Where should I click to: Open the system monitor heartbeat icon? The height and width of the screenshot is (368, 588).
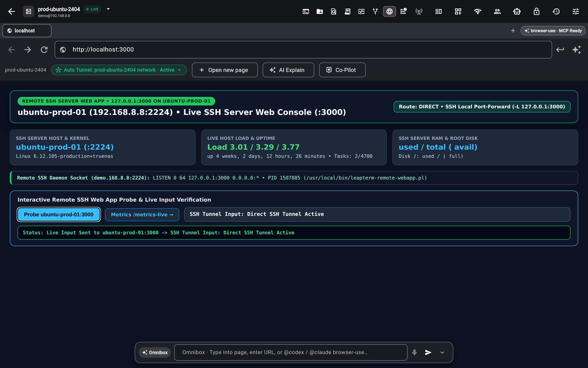coord(361,11)
